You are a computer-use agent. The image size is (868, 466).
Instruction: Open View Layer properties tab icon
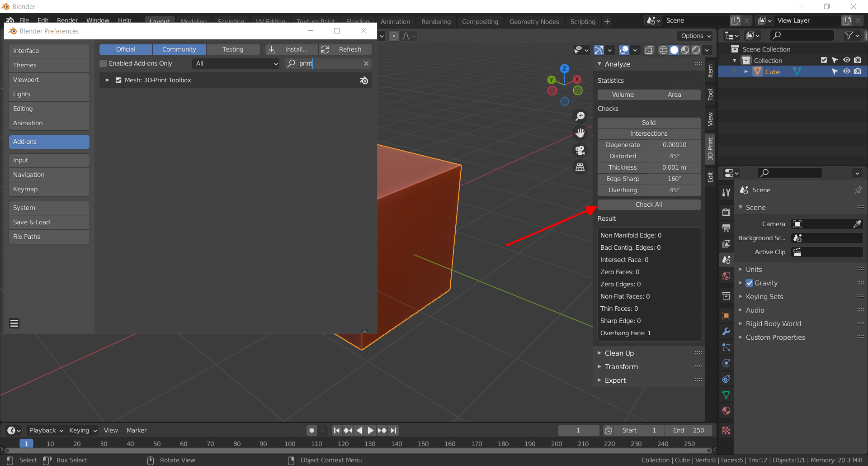(x=726, y=244)
